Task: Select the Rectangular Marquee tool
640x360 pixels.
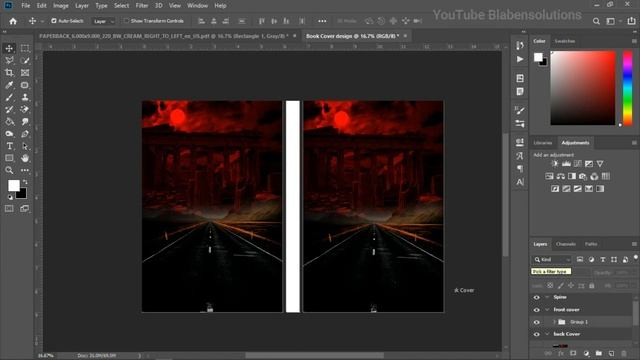Action: tap(25, 48)
